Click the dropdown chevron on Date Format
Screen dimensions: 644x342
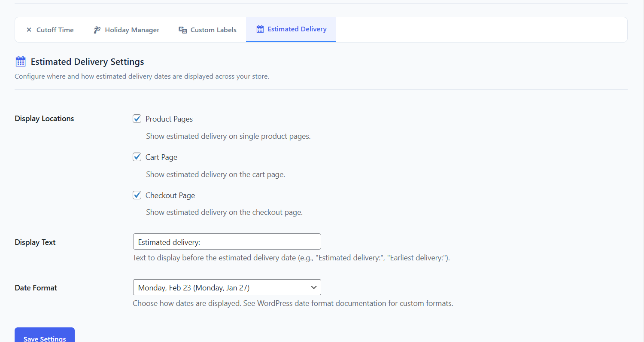point(313,287)
